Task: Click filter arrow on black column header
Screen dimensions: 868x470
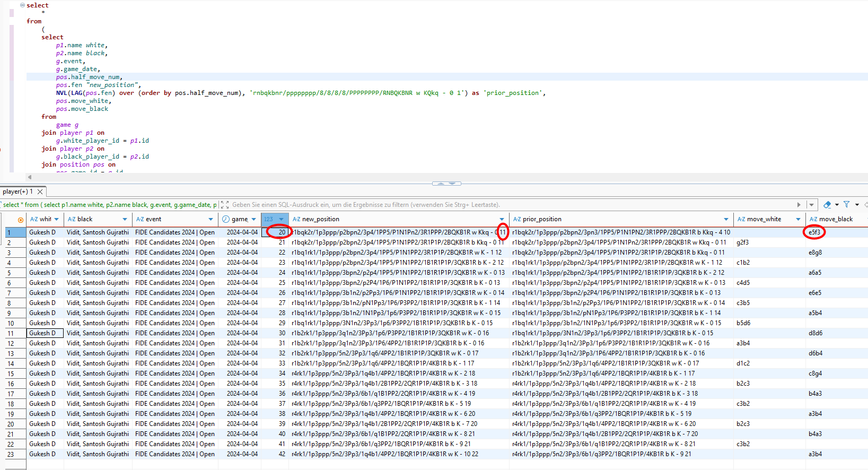Action: [x=125, y=219]
